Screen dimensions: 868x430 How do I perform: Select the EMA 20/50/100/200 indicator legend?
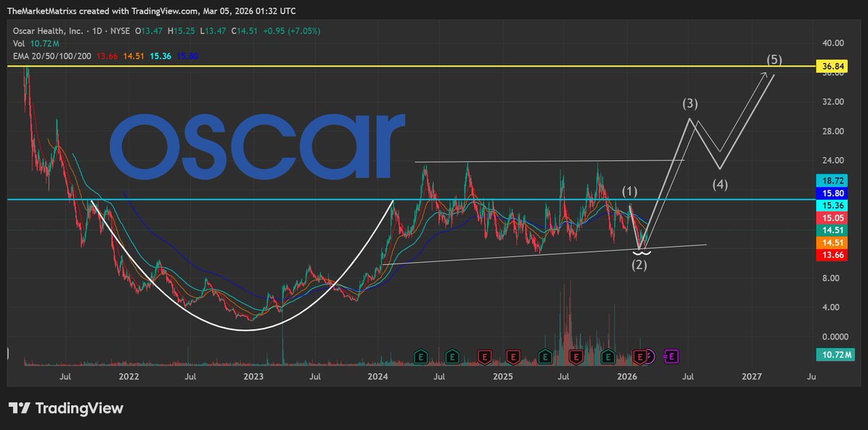coord(51,55)
